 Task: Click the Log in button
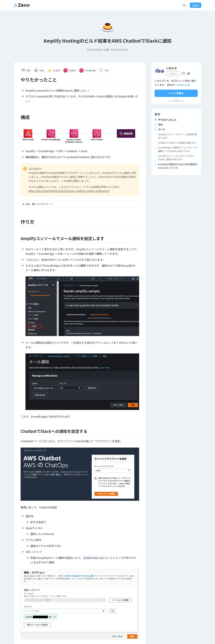click(195, 5)
